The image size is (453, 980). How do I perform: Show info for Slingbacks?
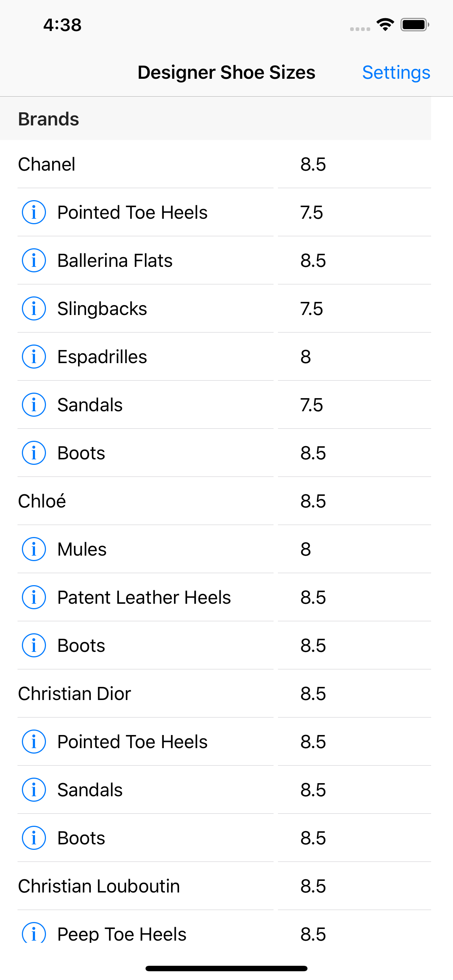[x=34, y=308]
